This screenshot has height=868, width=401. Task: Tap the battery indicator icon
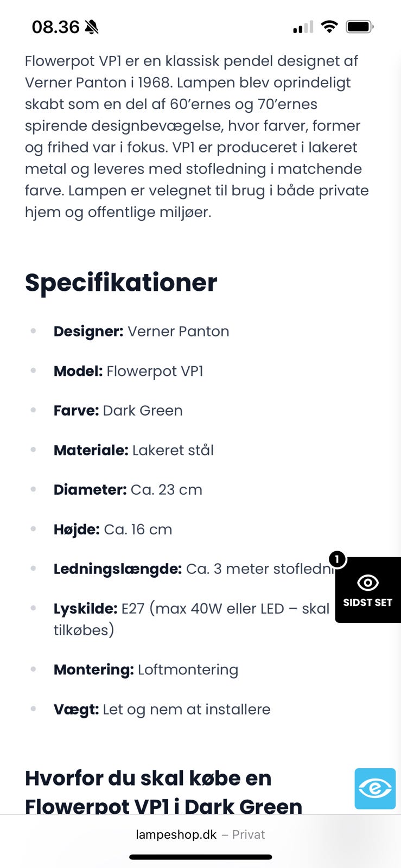(360, 27)
